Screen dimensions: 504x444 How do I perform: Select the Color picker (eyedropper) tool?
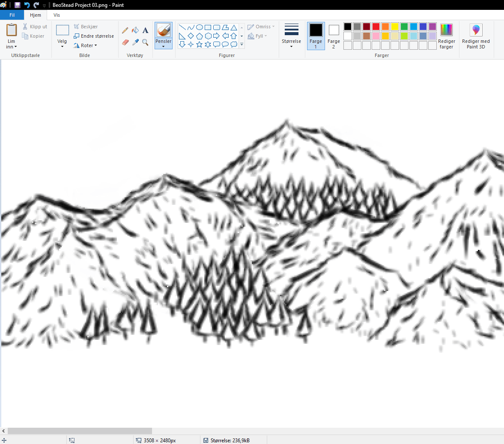[x=135, y=42]
